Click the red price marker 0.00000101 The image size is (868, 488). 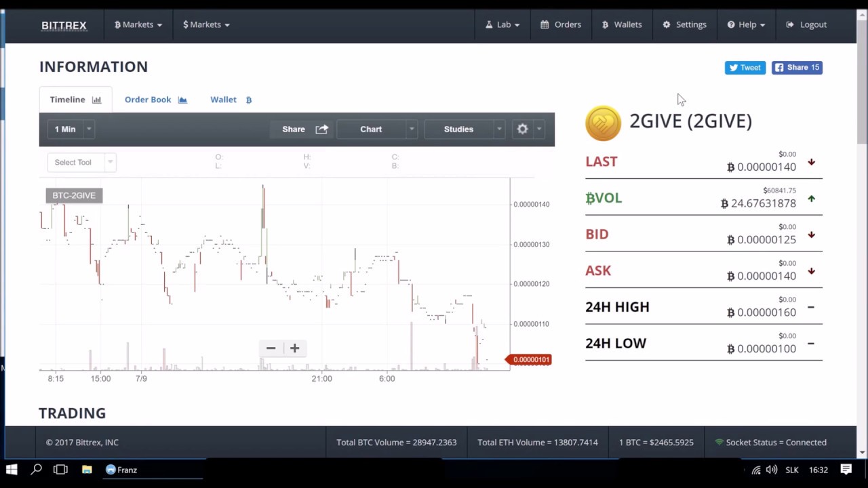(529, 359)
